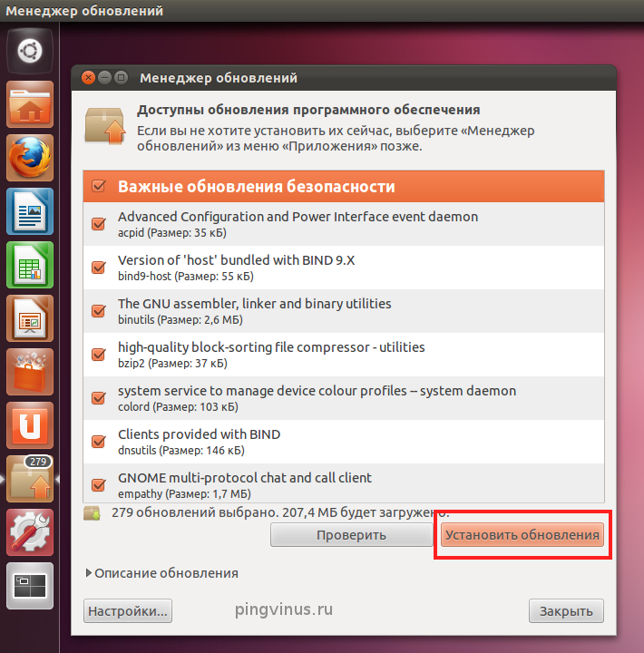The height and width of the screenshot is (653, 644).
Task: Launch Firefox web browser from dock
Action: point(30,158)
